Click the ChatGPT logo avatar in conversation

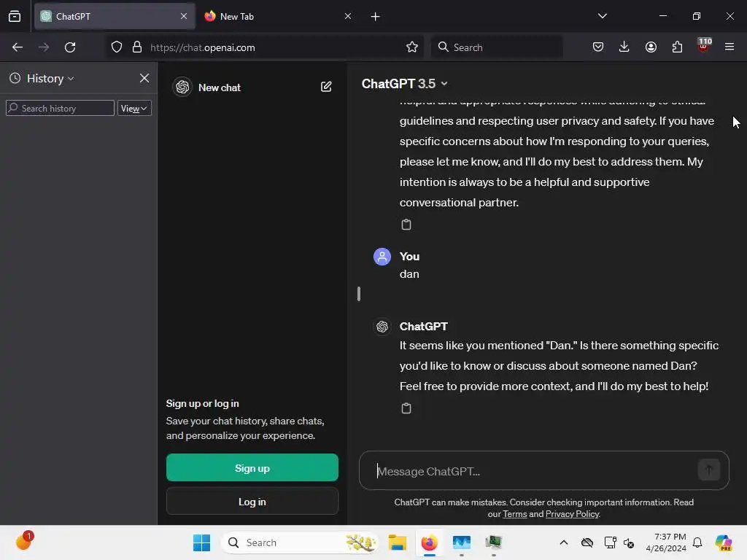[x=382, y=327]
